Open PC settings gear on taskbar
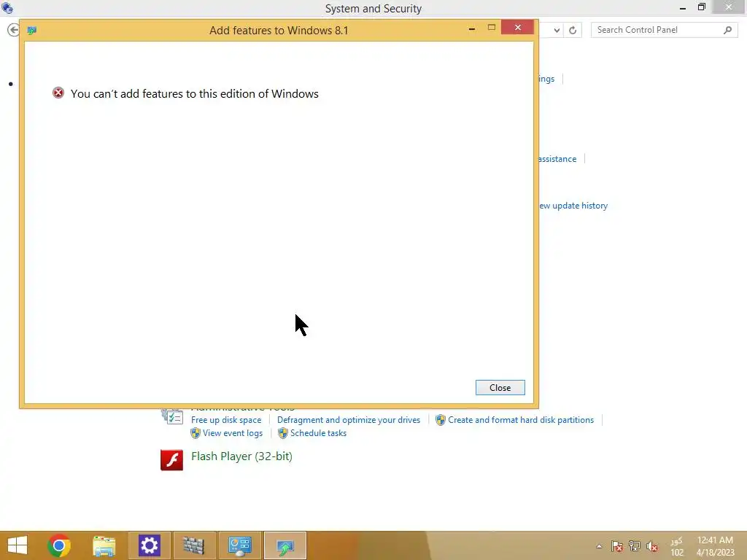The image size is (747, 560). [x=149, y=545]
